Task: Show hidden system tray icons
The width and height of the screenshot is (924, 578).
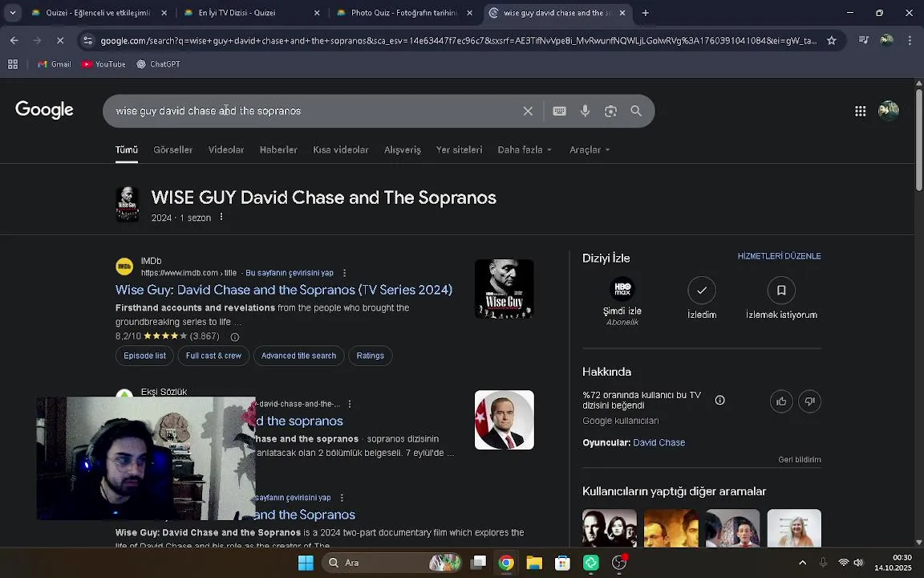Action: (803, 563)
